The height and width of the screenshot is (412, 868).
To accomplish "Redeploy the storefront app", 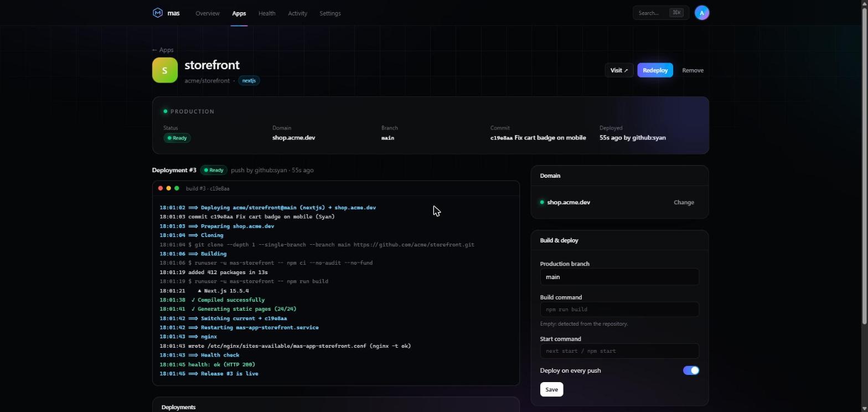I will click(655, 70).
